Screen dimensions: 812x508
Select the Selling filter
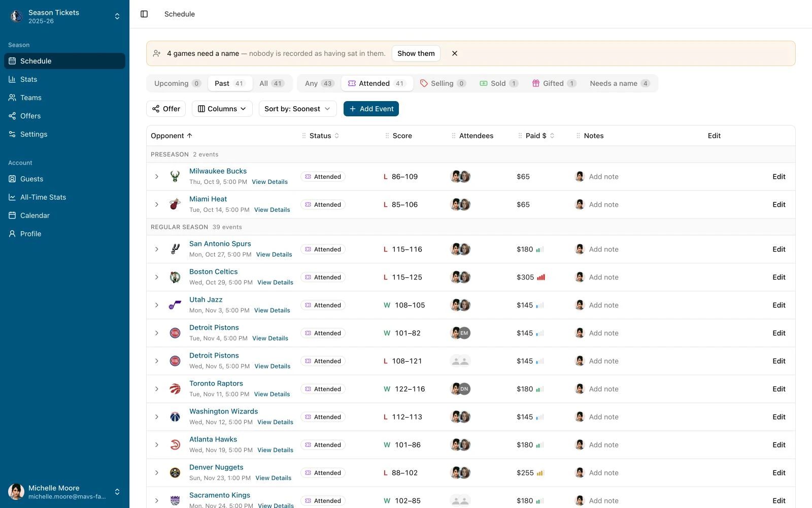[443, 83]
